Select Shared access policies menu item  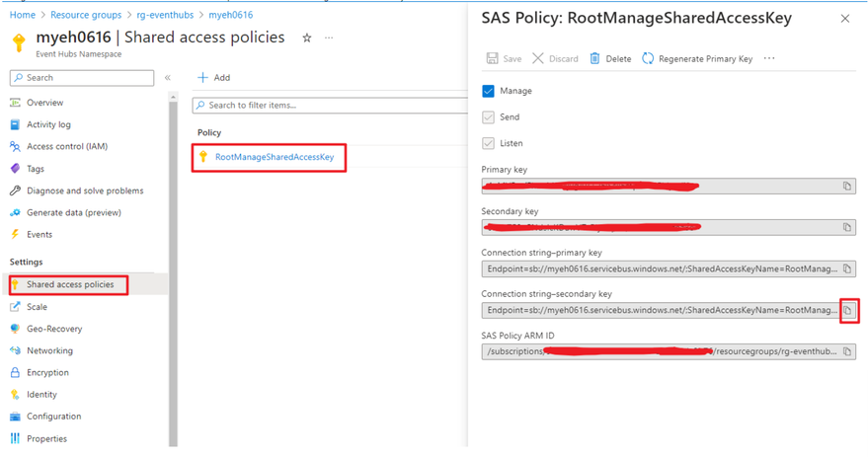[x=70, y=284]
